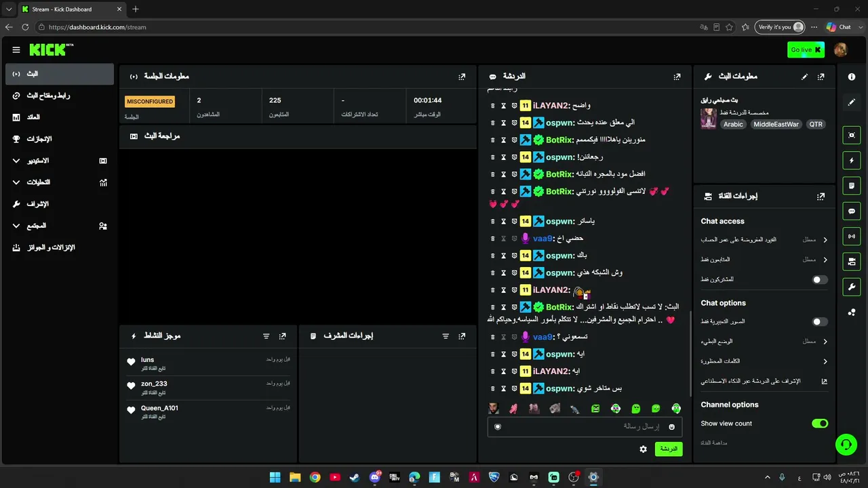Viewport: 868px width, 488px height.
Task: Click the chat message input field
Action: 585,426
